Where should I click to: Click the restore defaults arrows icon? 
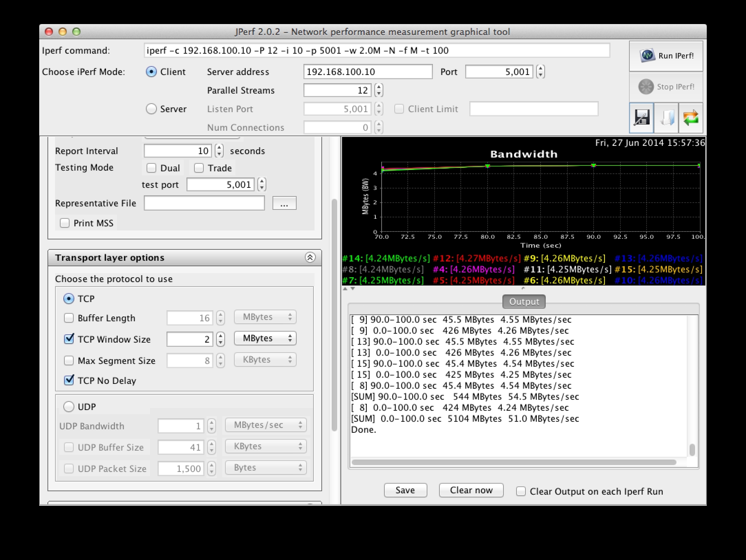point(691,118)
